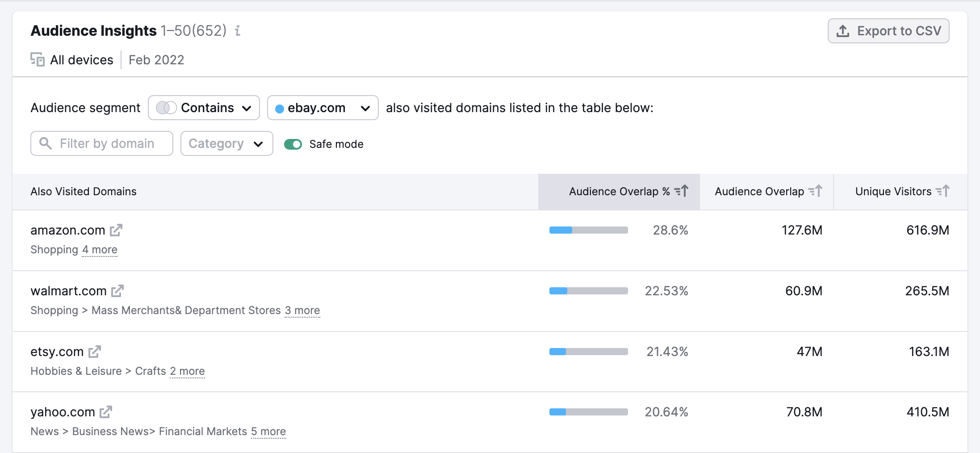980x453 pixels.
Task: Open walmart.com external link icon
Action: click(117, 291)
